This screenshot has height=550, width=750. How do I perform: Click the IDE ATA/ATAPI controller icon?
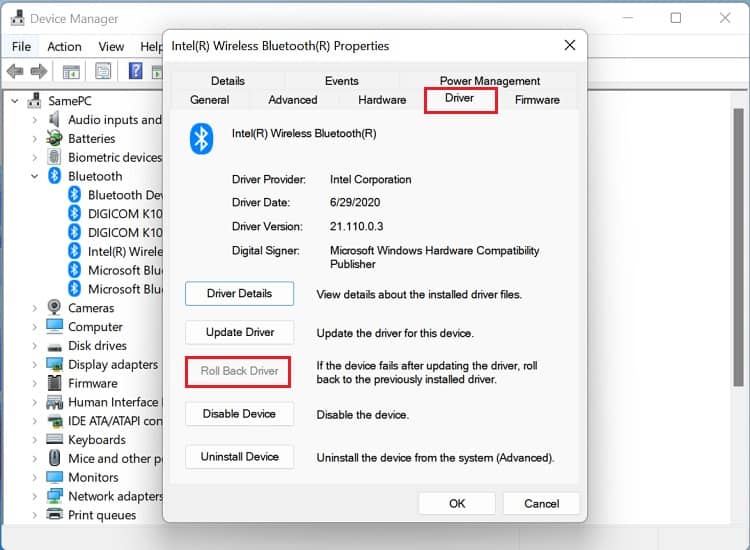55,421
